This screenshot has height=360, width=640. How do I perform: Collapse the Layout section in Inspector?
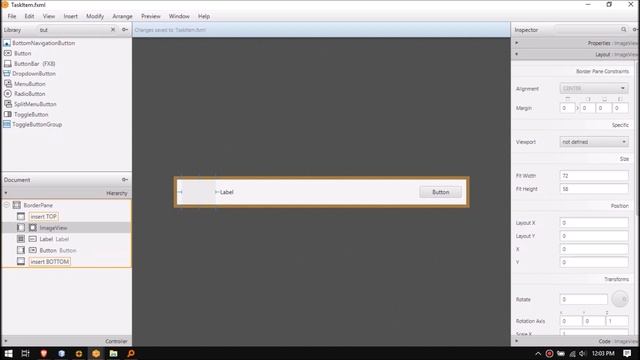click(517, 54)
